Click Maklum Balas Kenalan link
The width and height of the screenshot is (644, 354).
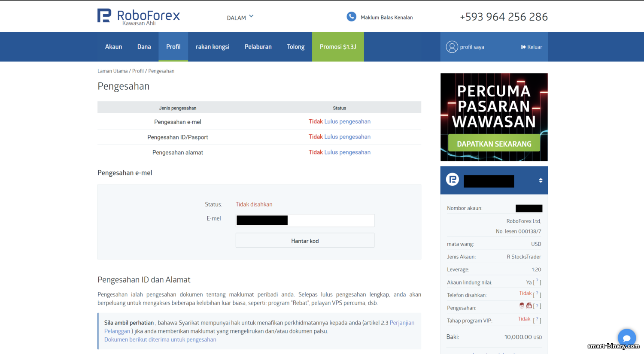[386, 18]
